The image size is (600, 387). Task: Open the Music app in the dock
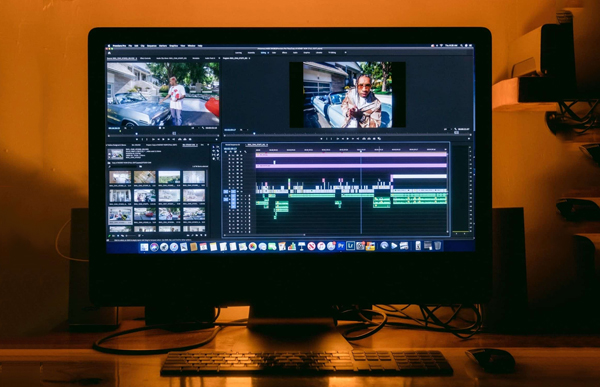[x=321, y=246]
